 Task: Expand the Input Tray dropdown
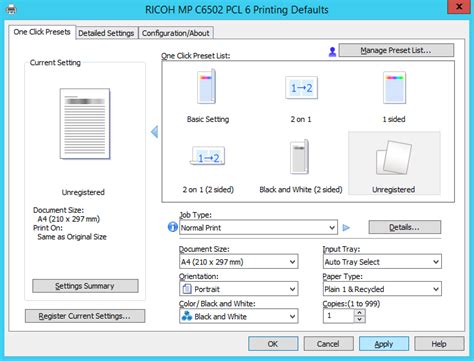pos(382,262)
